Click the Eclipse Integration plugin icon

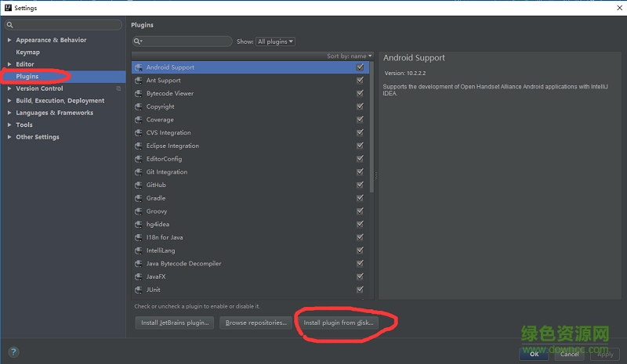[x=139, y=146]
